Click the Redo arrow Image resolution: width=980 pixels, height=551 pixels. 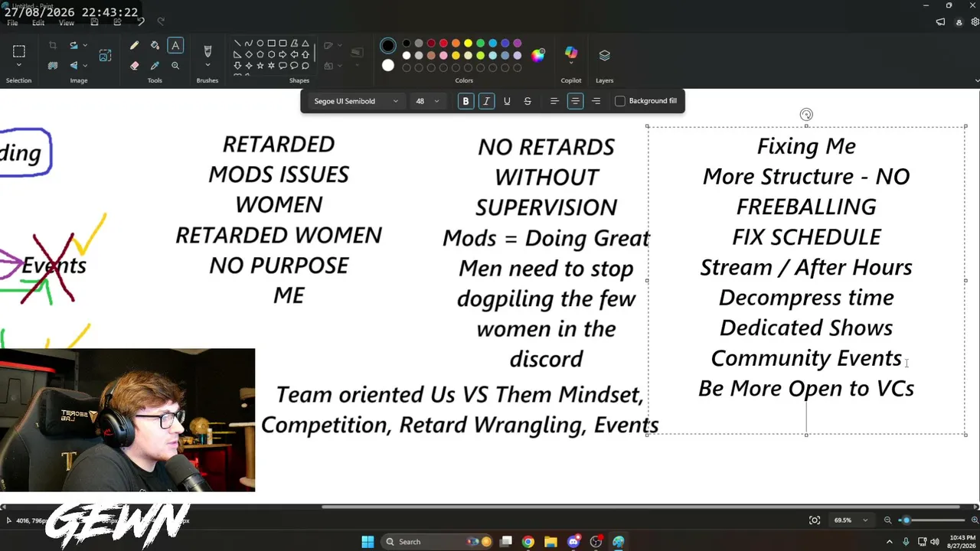[161, 22]
